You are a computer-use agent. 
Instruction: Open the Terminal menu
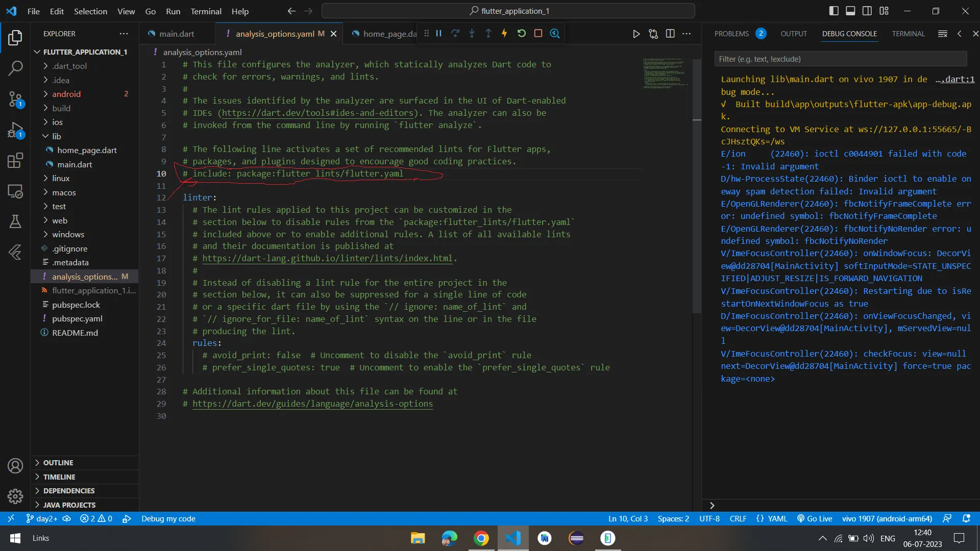click(x=206, y=11)
